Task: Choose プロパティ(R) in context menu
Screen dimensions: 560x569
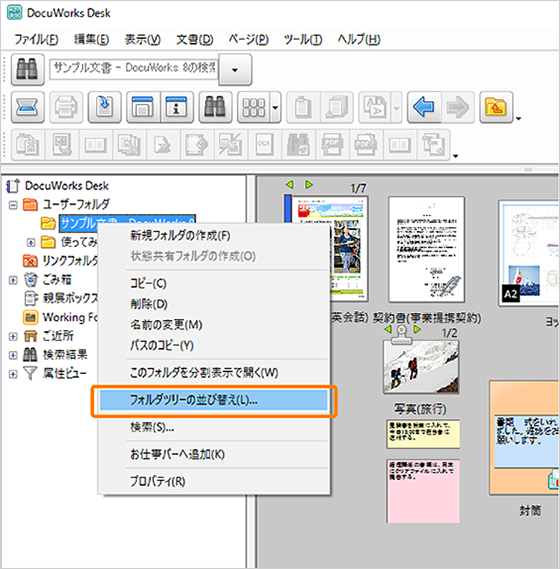Action: coord(214,482)
